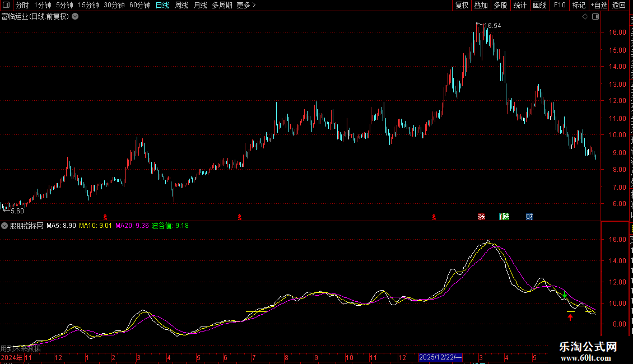Viewport: 633px width, 364px height.
Task: Open the 富临运业 chart settings dropdown
Action: point(75,17)
